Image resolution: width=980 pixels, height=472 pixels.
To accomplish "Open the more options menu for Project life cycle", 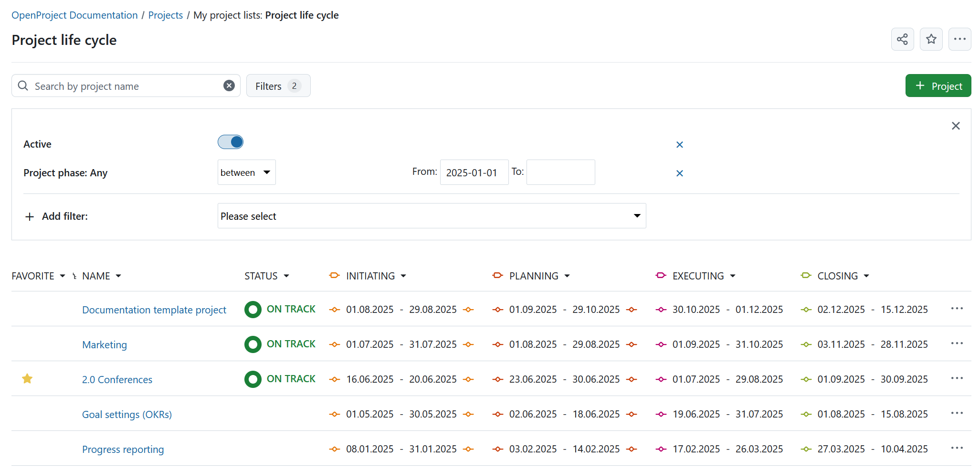I will [959, 39].
